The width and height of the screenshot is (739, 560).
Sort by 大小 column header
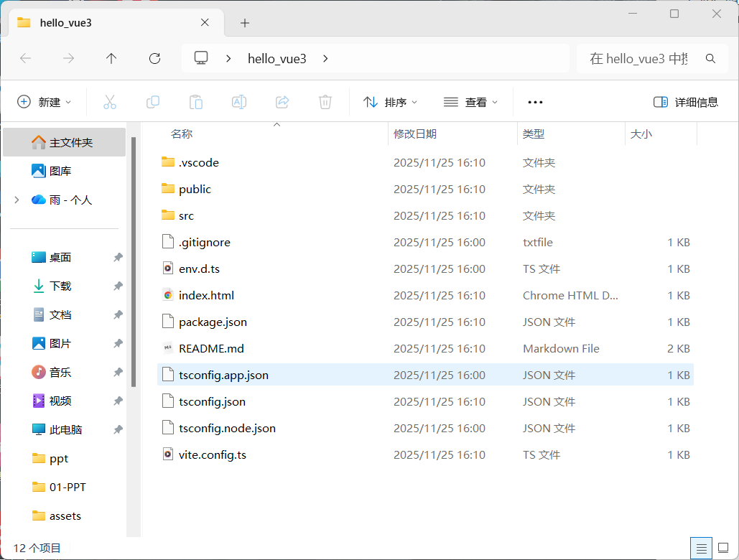pyautogui.click(x=661, y=134)
